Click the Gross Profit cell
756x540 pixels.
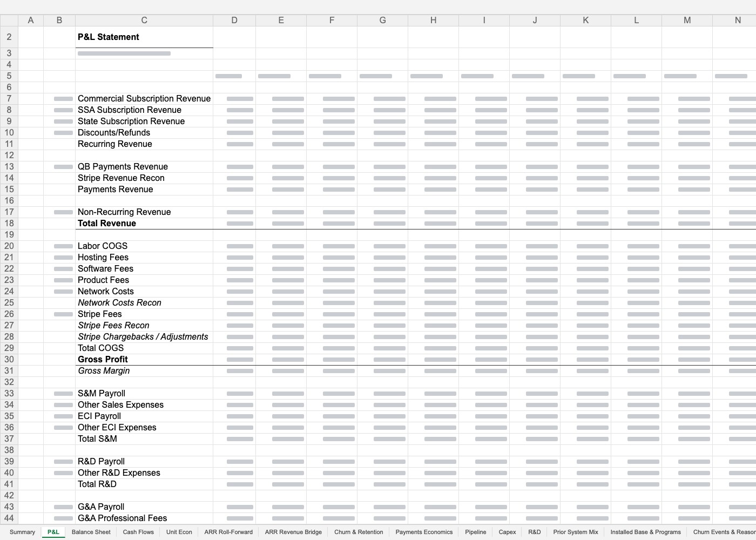tap(144, 360)
